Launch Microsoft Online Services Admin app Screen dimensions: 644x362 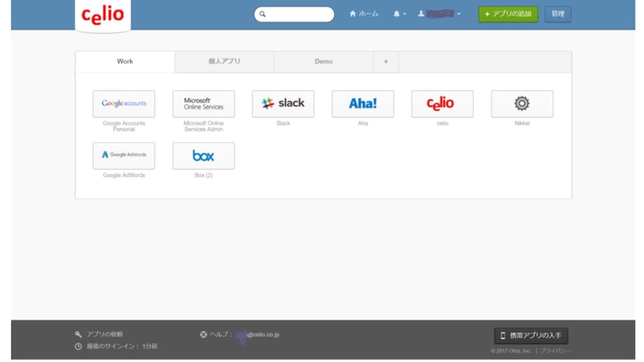click(203, 104)
